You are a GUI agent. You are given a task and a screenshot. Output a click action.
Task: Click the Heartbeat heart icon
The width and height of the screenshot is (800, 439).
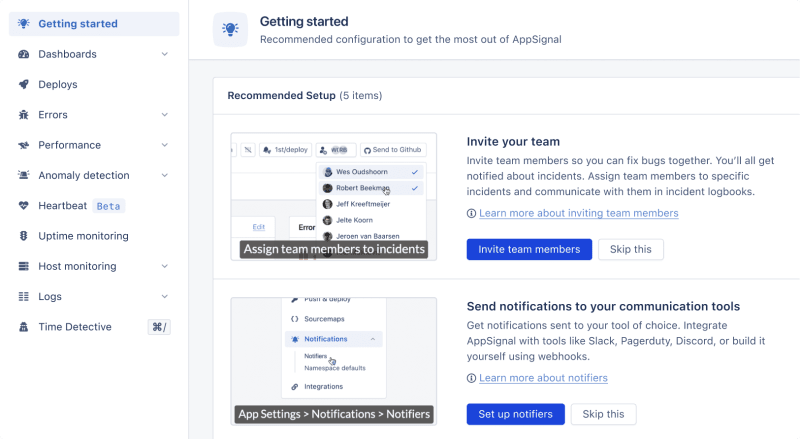(24, 206)
